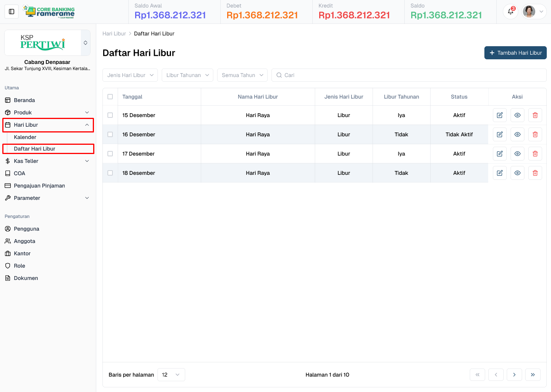Open the Pengajuan Pinjaman icon
This screenshot has height=392, width=551.
tap(8, 186)
